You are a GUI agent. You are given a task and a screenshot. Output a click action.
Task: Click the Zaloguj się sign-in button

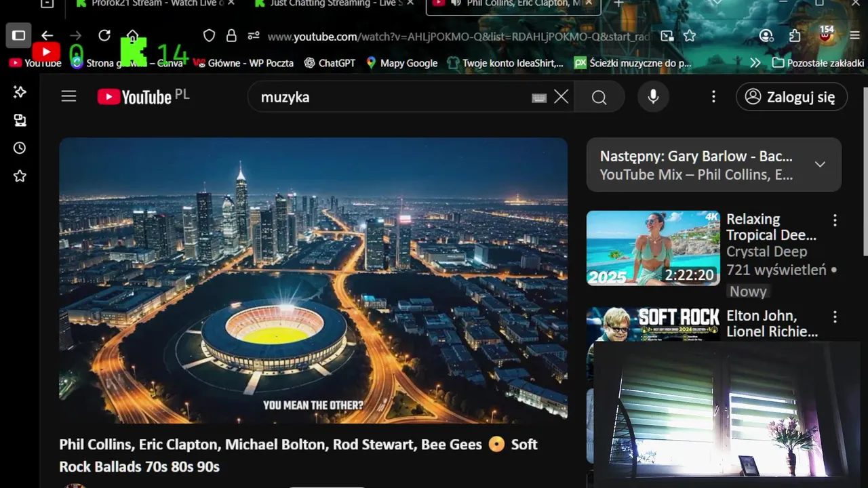pyautogui.click(x=791, y=97)
